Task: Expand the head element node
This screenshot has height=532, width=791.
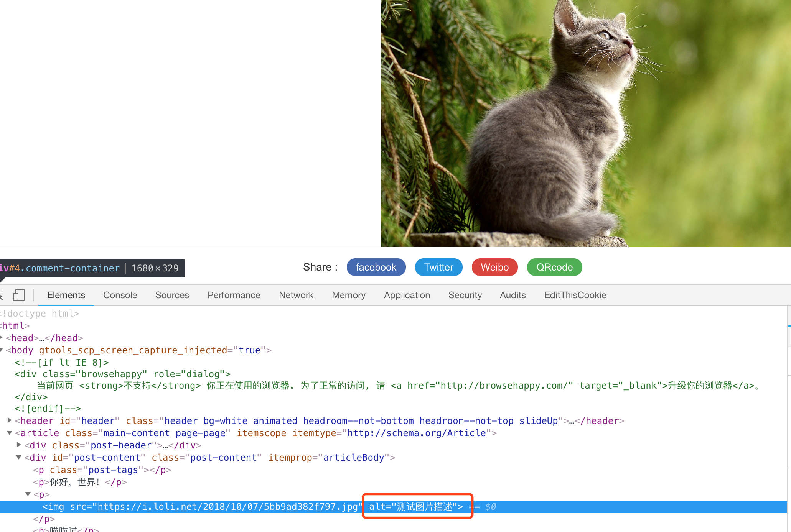Action: 2,338
